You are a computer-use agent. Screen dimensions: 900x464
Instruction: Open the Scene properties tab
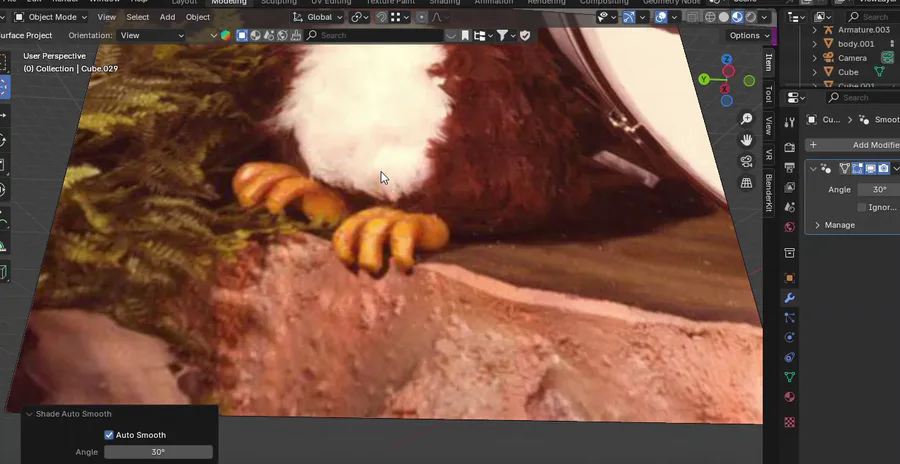790,207
